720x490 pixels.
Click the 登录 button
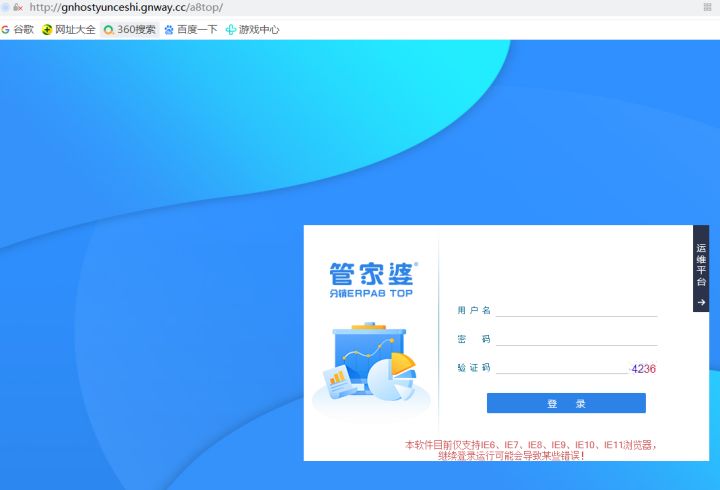click(x=566, y=403)
